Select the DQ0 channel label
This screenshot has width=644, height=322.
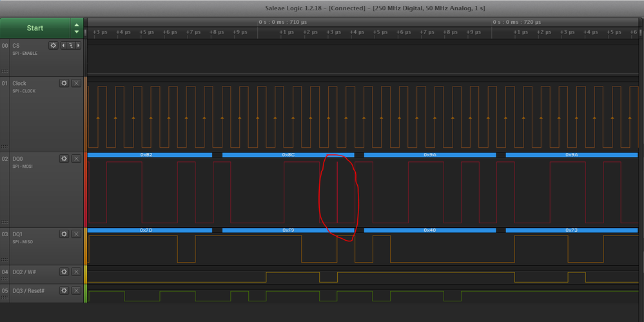pos(17,158)
